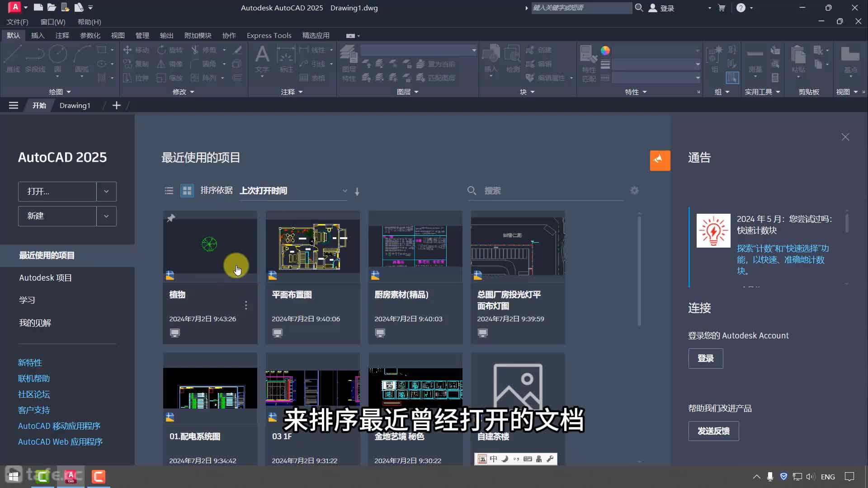Screen dimensions: 868x488
Task: Click the recent-projects vertical scrollbar
Action: click(639, 271)
